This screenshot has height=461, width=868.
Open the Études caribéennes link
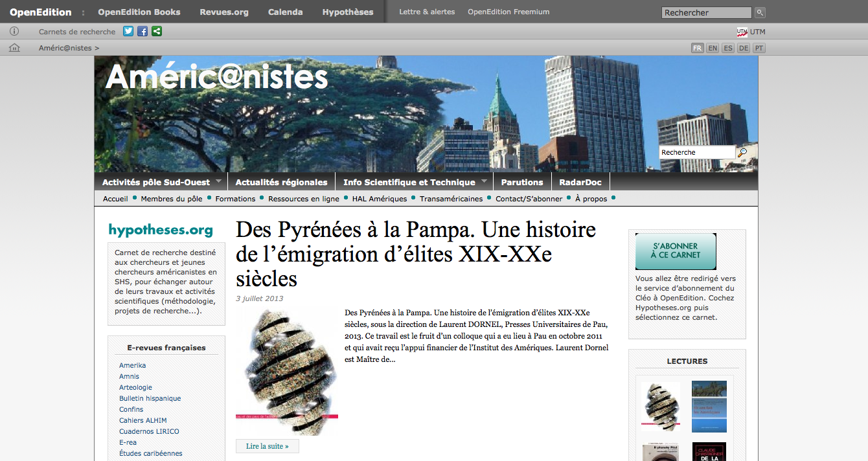click(151, 453)
